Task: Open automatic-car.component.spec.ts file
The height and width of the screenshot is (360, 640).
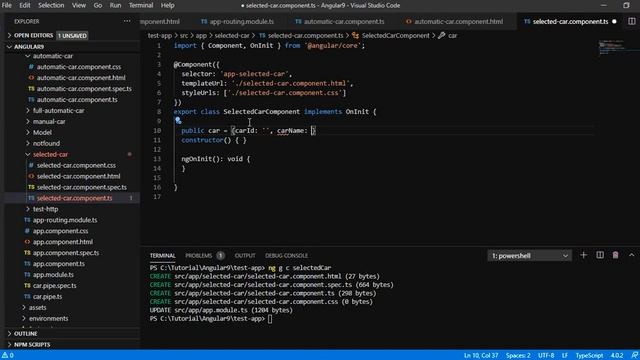Action: [84, 89]
